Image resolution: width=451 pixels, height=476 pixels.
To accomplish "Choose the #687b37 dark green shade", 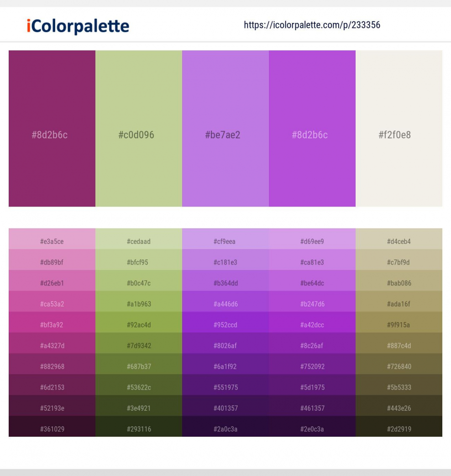I will click(x=138, y=366).
